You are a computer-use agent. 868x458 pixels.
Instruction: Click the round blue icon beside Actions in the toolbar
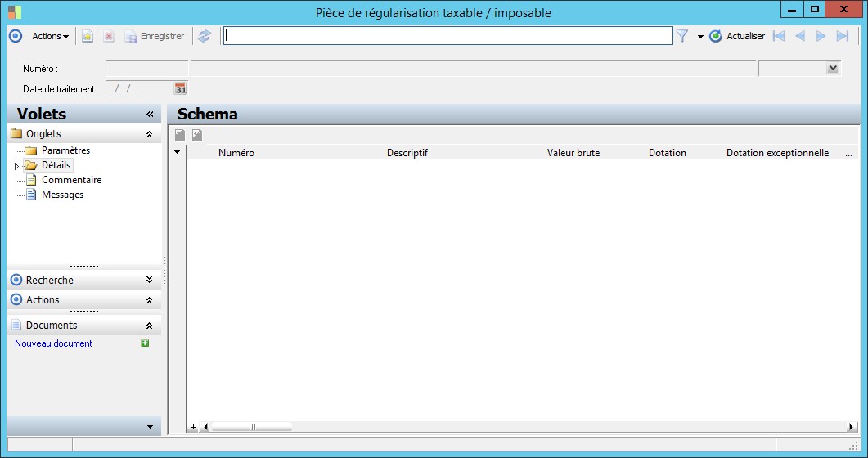point(16,36)
